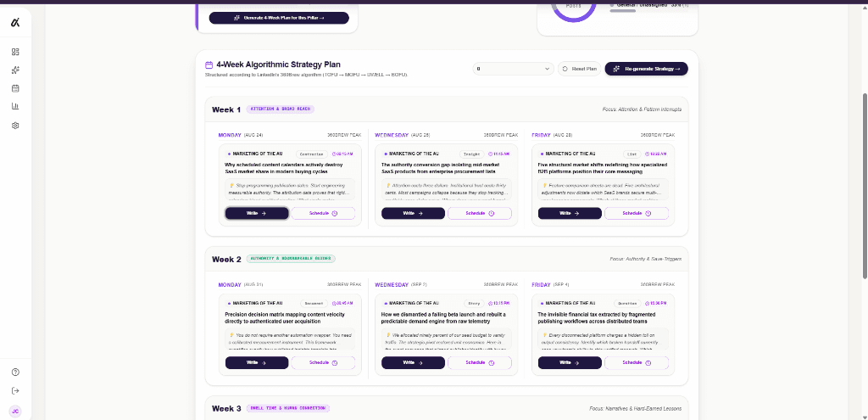
Task: Click the Week 1 heading
Action: pos(226,109)
